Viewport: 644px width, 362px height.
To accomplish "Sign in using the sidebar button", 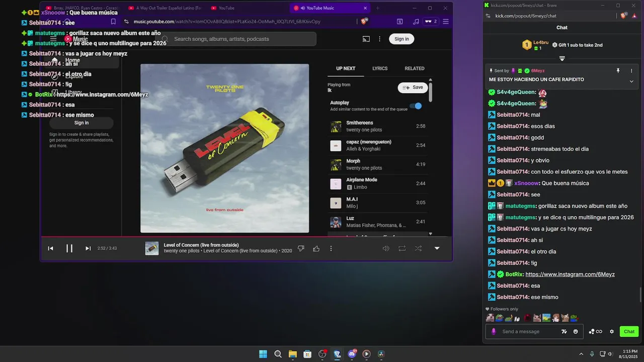I will [82, 123].
